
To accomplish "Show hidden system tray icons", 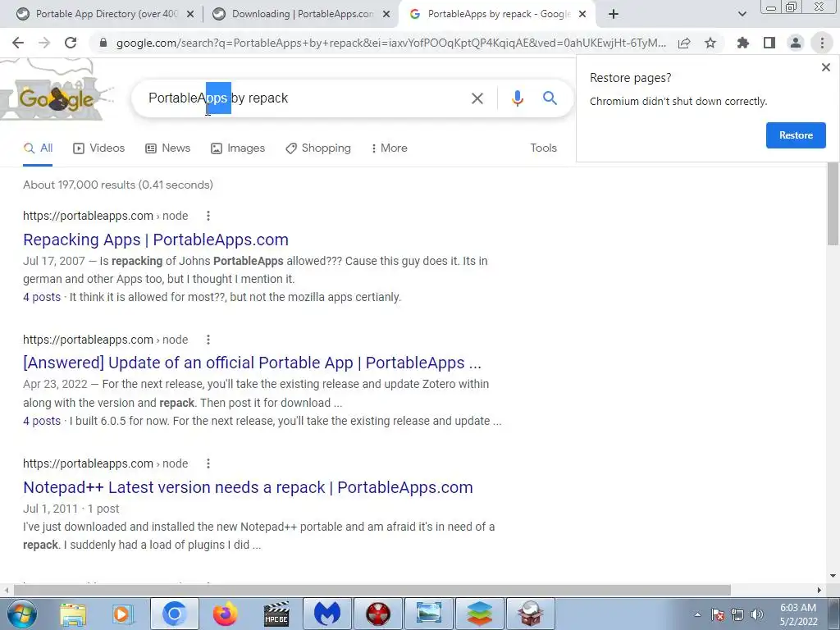I will click(697, 614).
